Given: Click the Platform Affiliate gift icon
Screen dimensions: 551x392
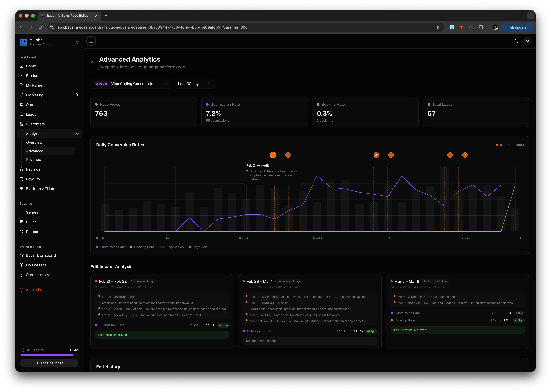Looking at the screenshot, I should (22, 188).
